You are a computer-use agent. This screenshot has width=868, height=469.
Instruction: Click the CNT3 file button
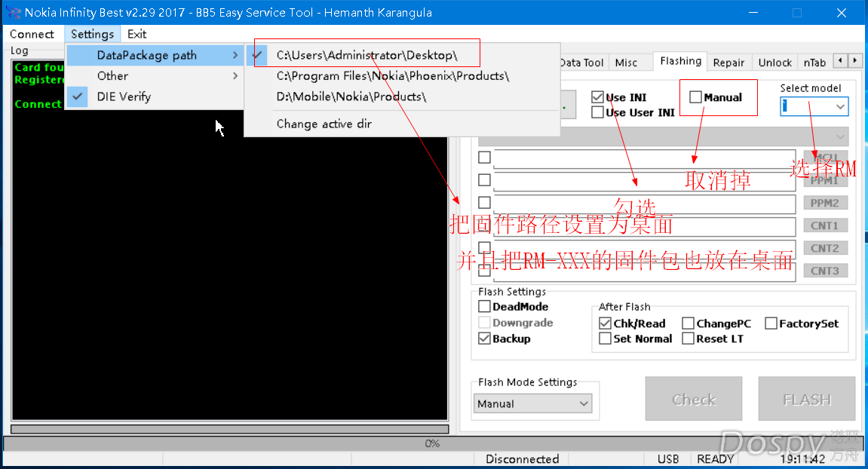pos(825,271)
